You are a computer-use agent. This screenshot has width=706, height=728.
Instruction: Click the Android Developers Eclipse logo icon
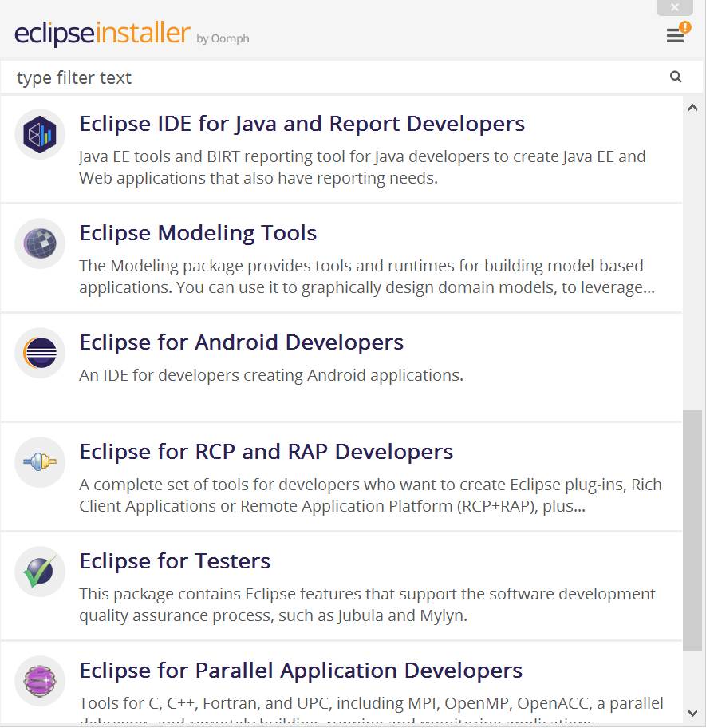(x=39, y=353)
